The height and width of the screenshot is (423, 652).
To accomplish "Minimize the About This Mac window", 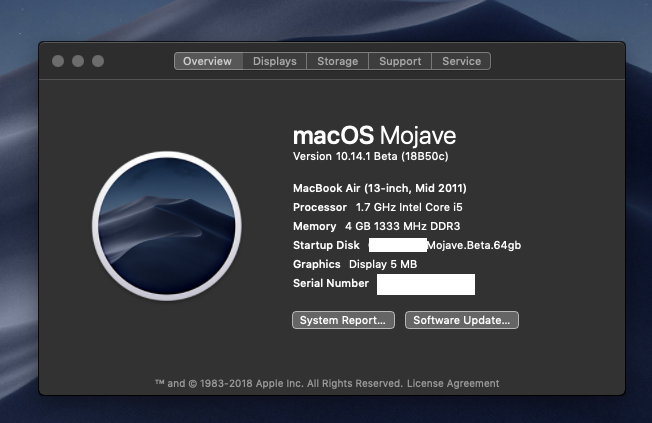I will (x=78, y=61).
